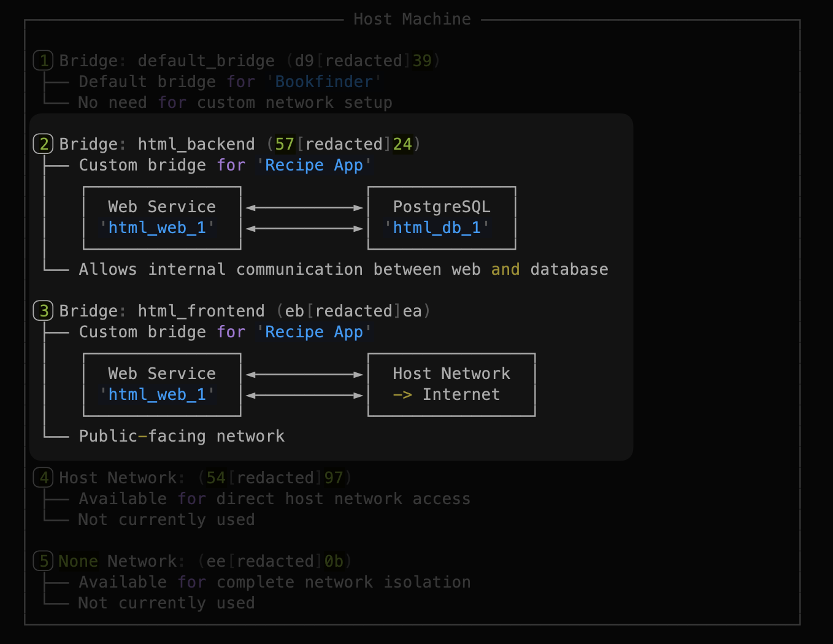
Task: Select the Host Machine title bar label
Action: (x=412, y=18)
